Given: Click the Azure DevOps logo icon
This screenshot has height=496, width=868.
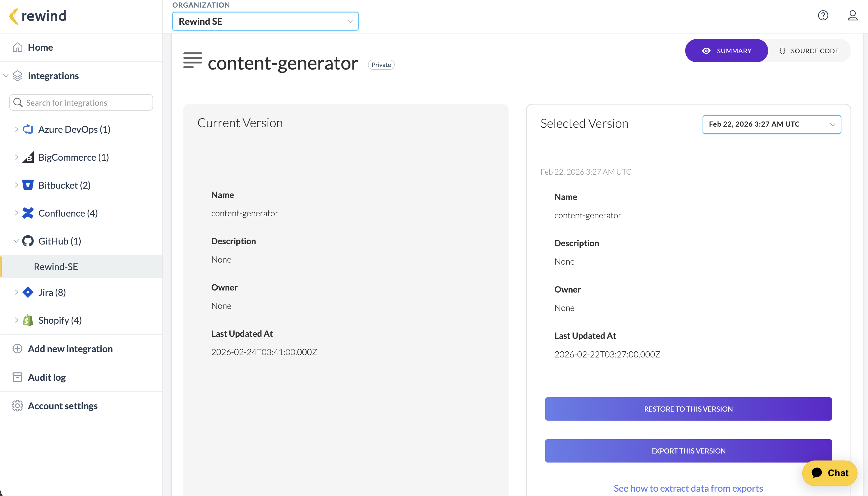Looking at the screenshot, I should [28, 130].
